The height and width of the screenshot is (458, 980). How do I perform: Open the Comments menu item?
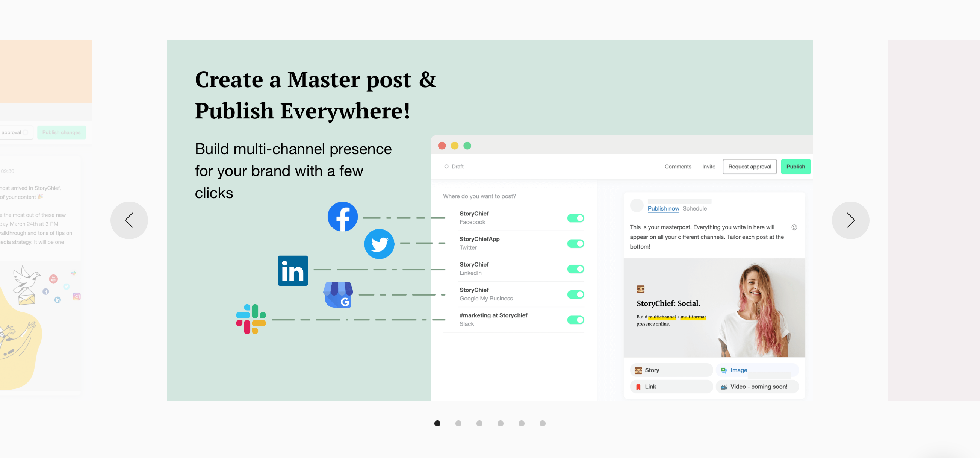[x=678, y=167]
